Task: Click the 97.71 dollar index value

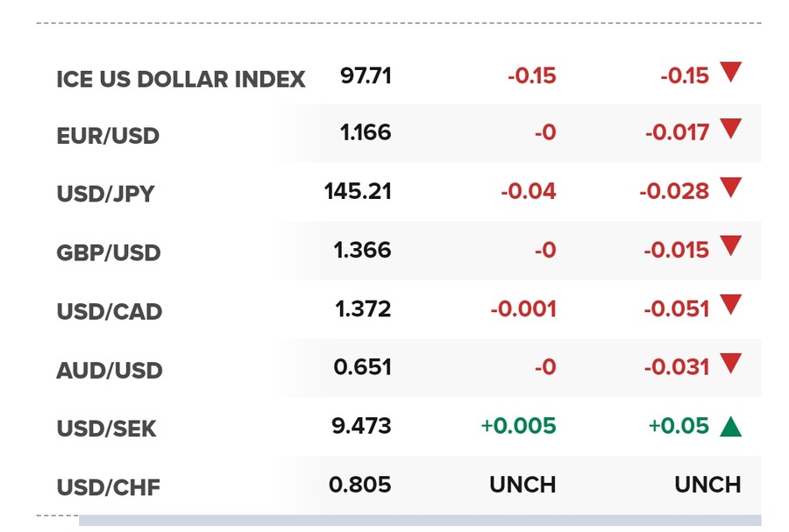Action: tap(366, 76)
